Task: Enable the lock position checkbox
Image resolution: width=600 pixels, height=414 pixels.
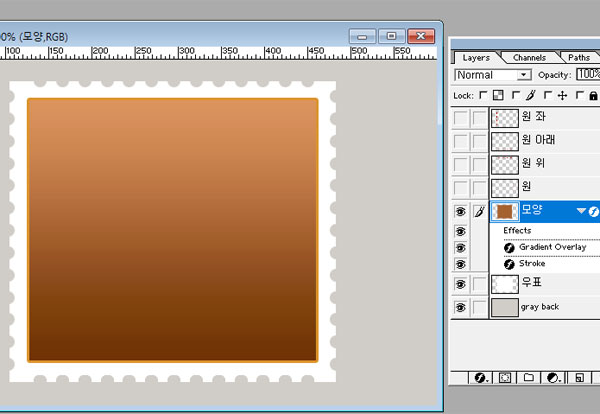Action: coord(548,95)
